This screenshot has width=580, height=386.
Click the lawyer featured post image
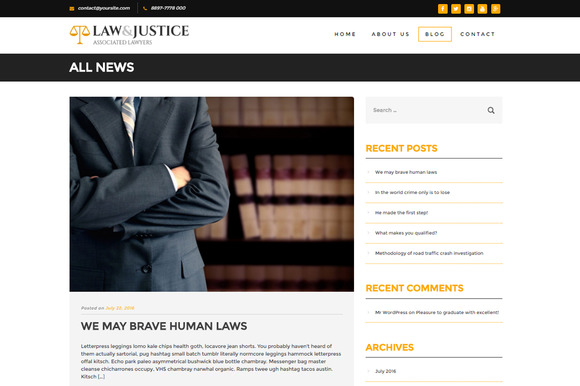(212, 194)
